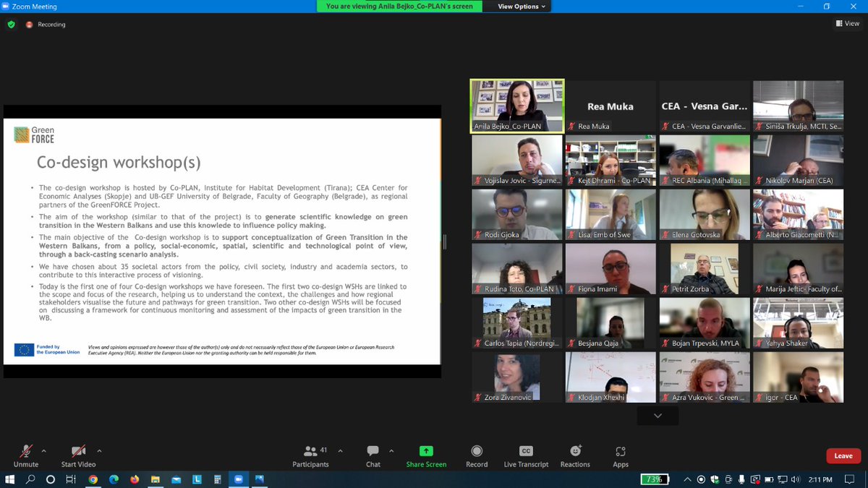Select Elena Gotovska video tile
The image size is (868, 488).
coord(705,215)
